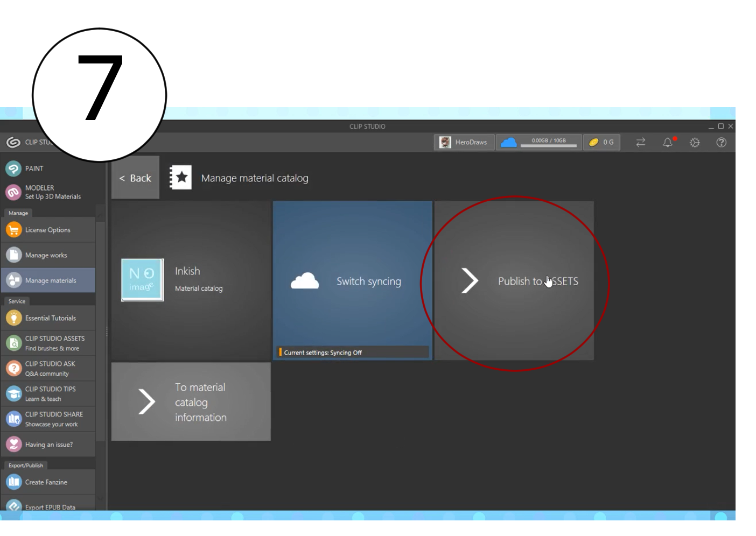Open CLIP STUDIO ASSETS icon

click(x=13, y=343)
